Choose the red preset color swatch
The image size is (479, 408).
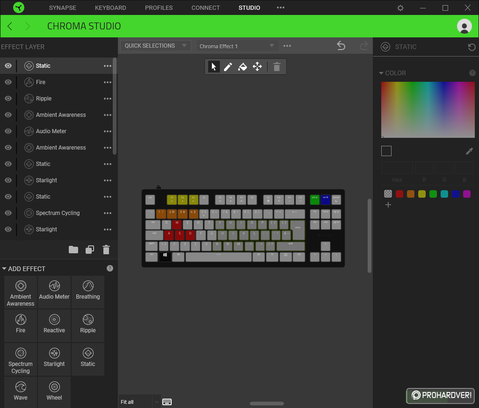coord(399,194)
